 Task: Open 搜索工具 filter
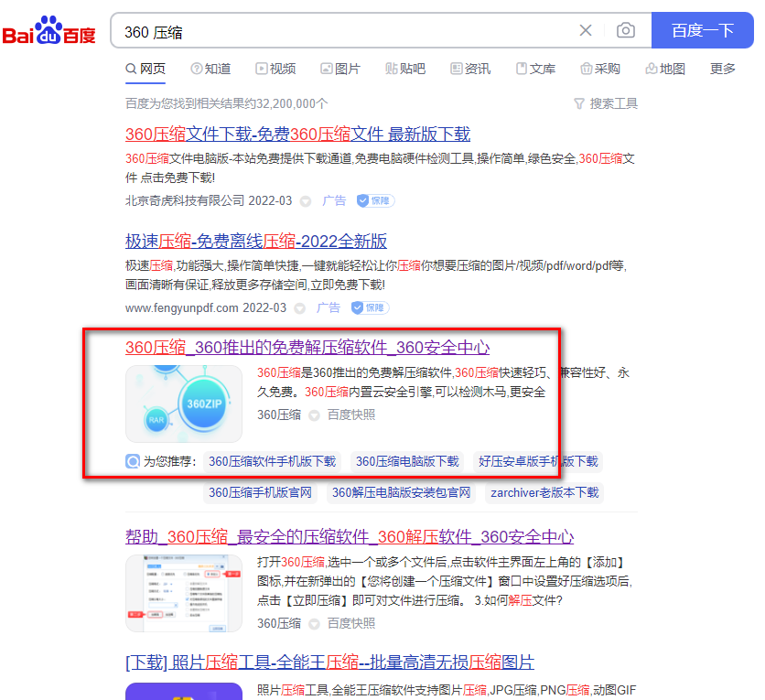click(x=606, y=103)
